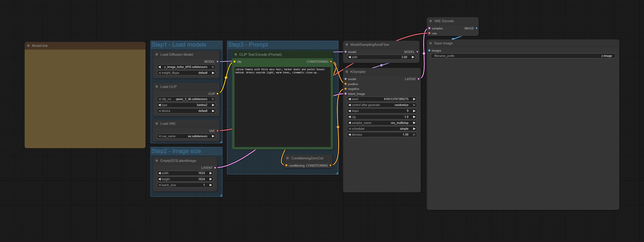
Task: Select the Step3 - Prompt group title
Action: [x=248, y=45]
